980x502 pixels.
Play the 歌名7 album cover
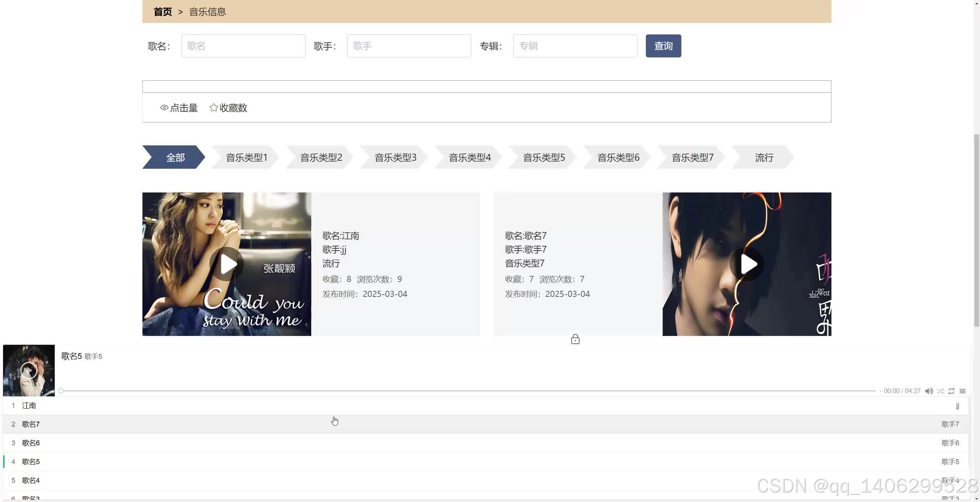pos(746,264)
